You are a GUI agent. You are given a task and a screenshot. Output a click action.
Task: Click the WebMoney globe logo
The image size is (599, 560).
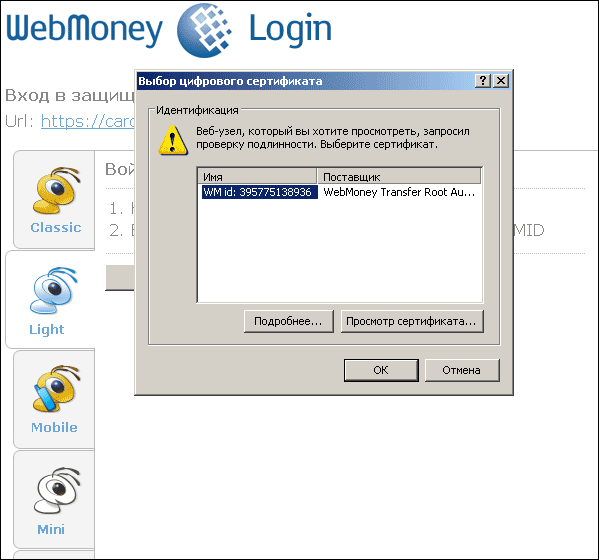click(x=205, y=30)
